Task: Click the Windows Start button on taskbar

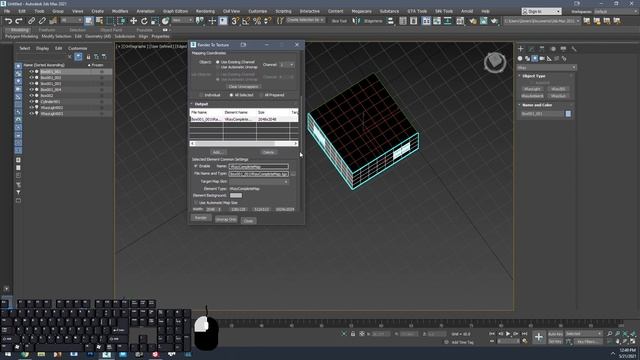Action: pos(8,355)
